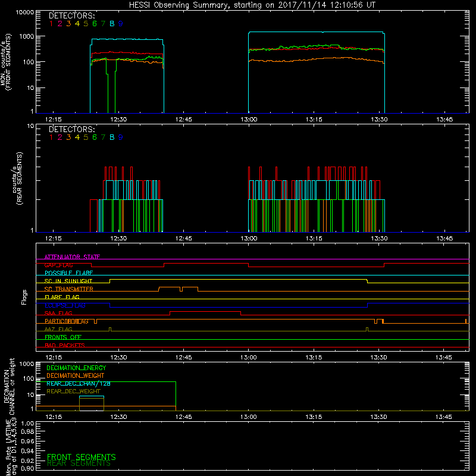Pick detector 6 in rear segments legend
This screenshot has width=476, height=476.
[x=95, y=137]
